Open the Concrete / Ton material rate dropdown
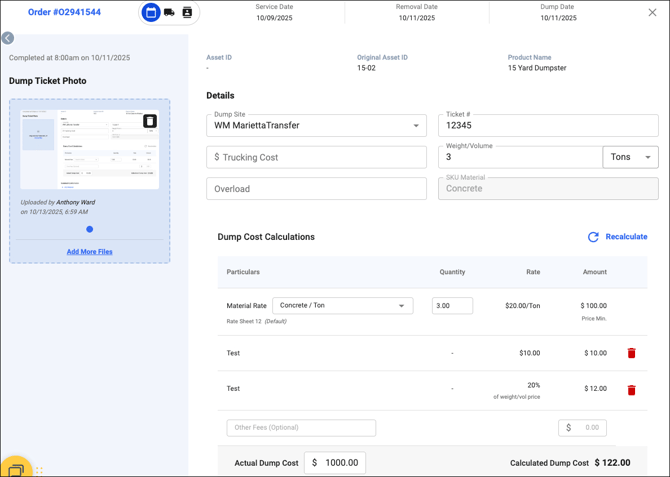 [x=342, y=306]
